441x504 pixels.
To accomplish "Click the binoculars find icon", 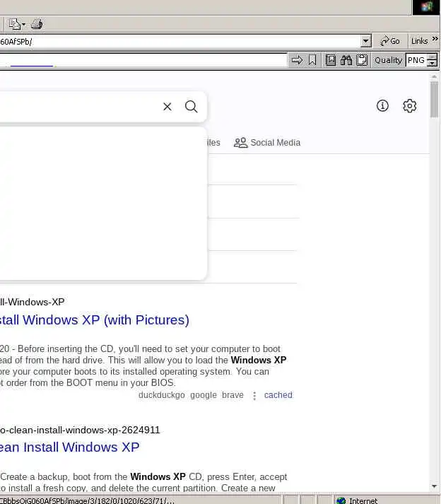I will (346, 60).
